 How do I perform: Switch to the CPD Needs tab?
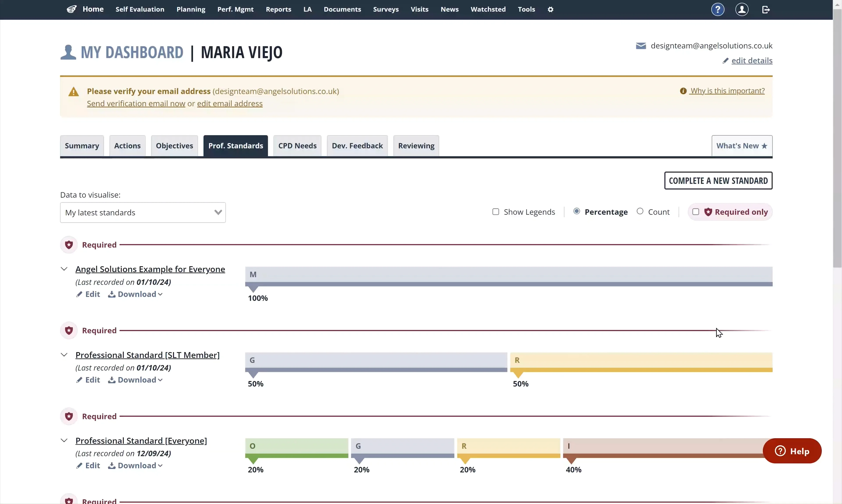coord(297,146)
